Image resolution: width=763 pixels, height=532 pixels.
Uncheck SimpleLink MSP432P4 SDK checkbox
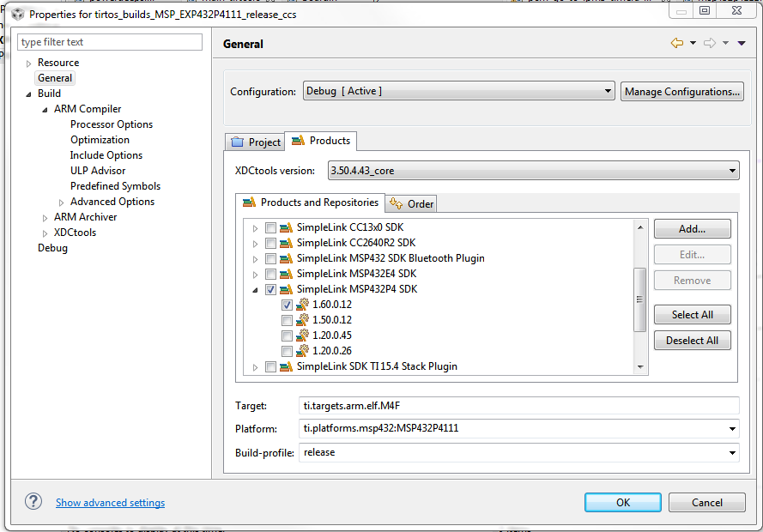270,289
